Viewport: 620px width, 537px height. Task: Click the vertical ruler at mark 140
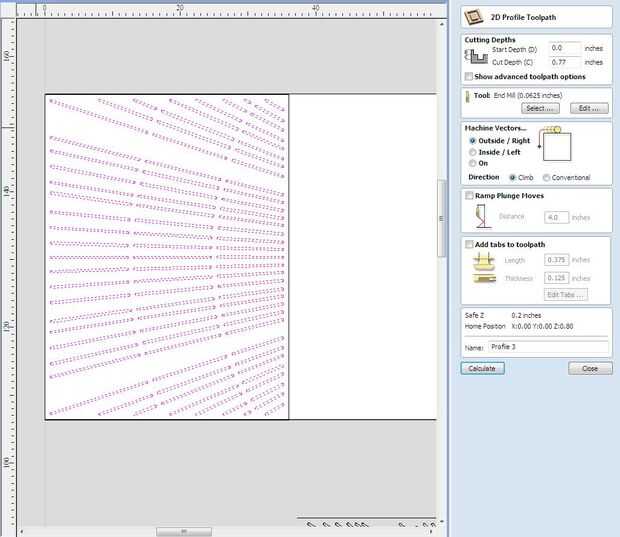click(x=6, y=191)
